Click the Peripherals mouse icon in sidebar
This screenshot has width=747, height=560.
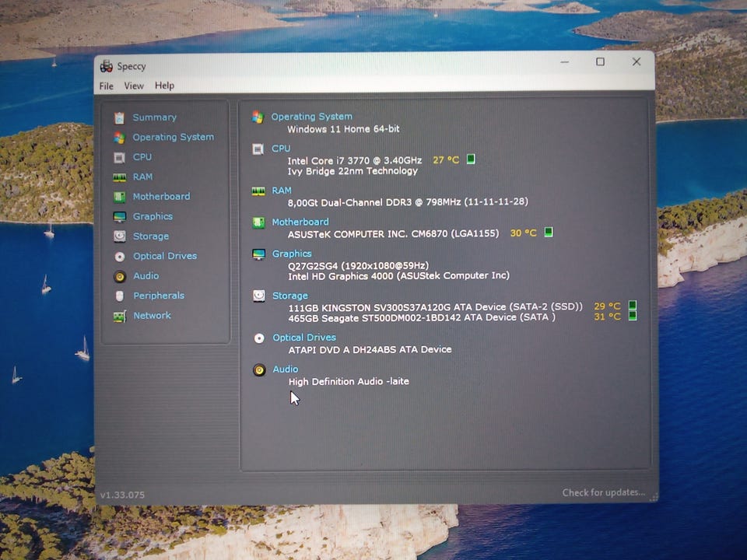coord(120,296)
